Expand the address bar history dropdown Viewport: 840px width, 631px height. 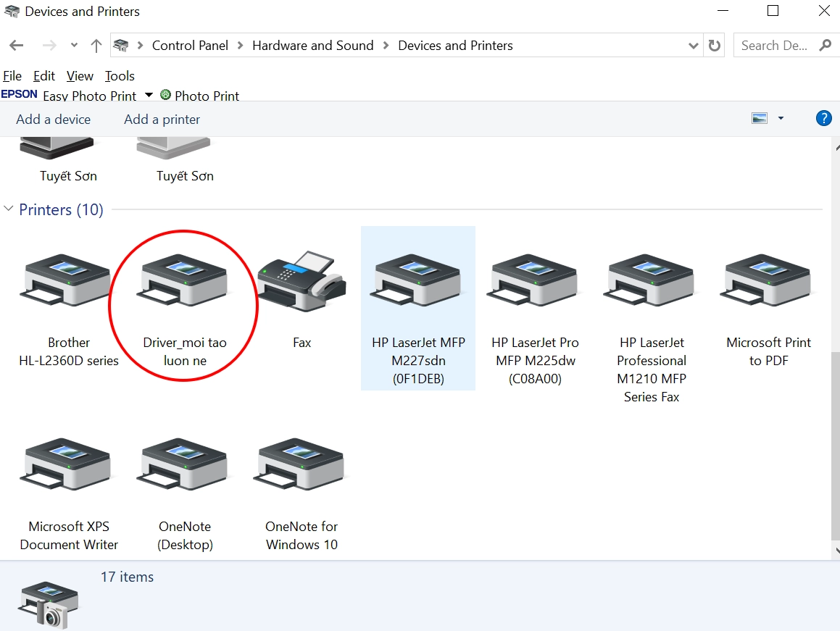click(x=693, y=46)
